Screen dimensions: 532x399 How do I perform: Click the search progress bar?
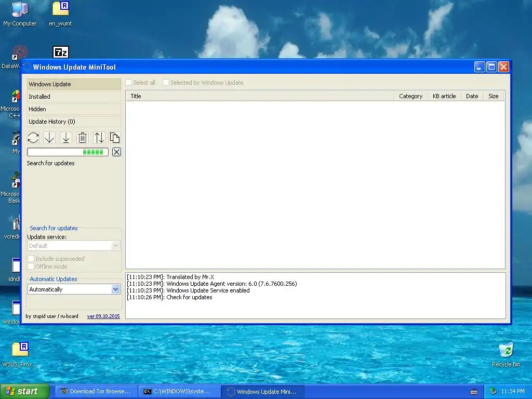click(x=68, y=152)
